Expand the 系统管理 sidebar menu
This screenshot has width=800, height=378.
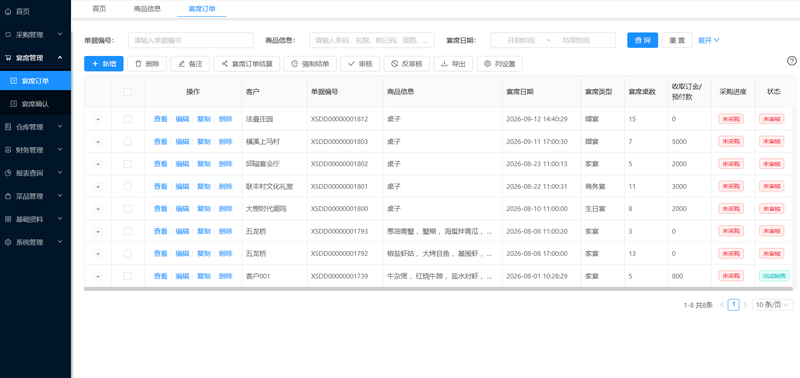[x=35, y=242]
